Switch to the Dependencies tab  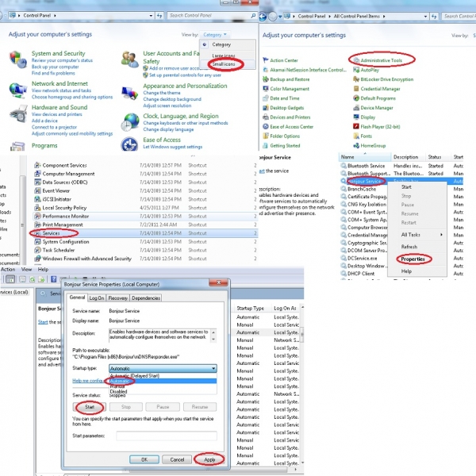[146, 298]
